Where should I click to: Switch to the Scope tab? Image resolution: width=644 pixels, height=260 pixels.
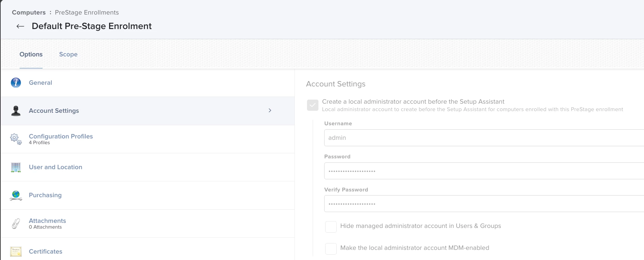pos(68,54)
